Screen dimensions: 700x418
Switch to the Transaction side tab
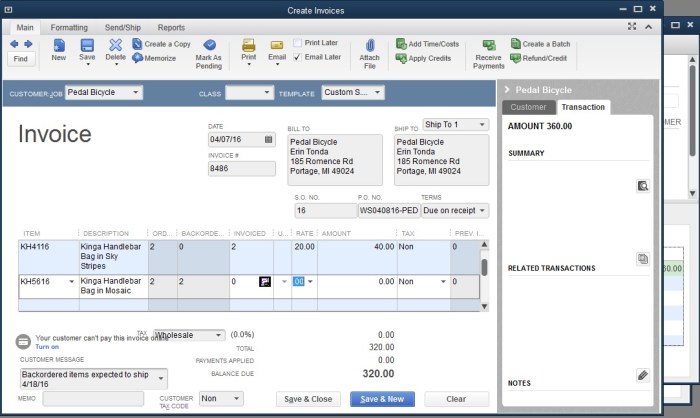[x=583, y=107]
